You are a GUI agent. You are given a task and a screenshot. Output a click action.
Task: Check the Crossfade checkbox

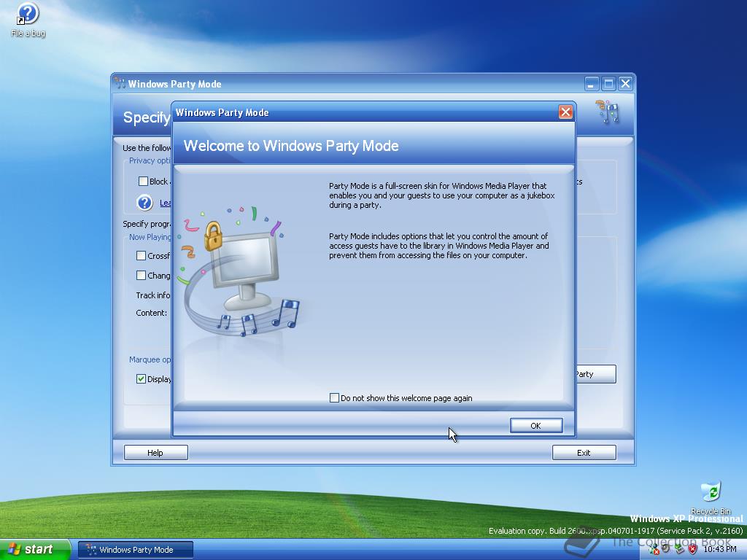click(x=143, y=256)
